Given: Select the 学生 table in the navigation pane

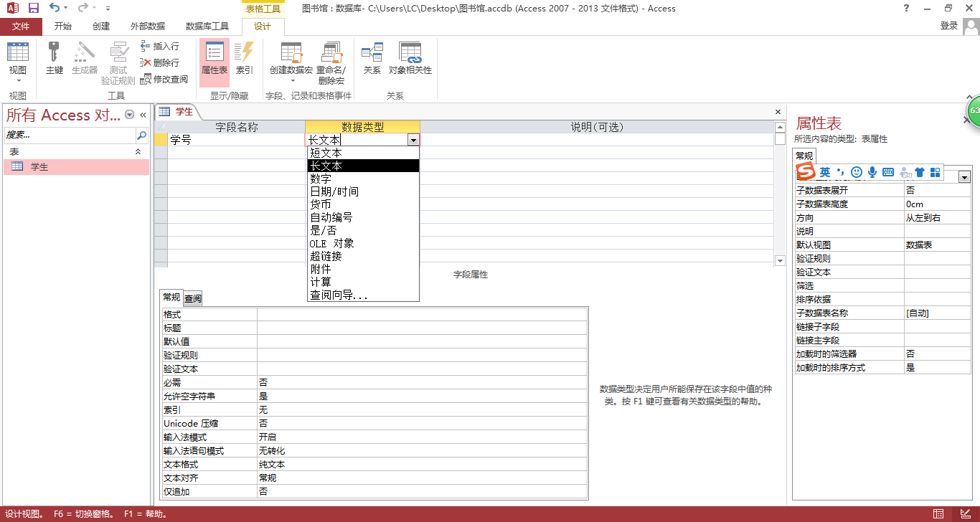Looking at the screenshot, I should pyautogui.click(x=76, y=166).
